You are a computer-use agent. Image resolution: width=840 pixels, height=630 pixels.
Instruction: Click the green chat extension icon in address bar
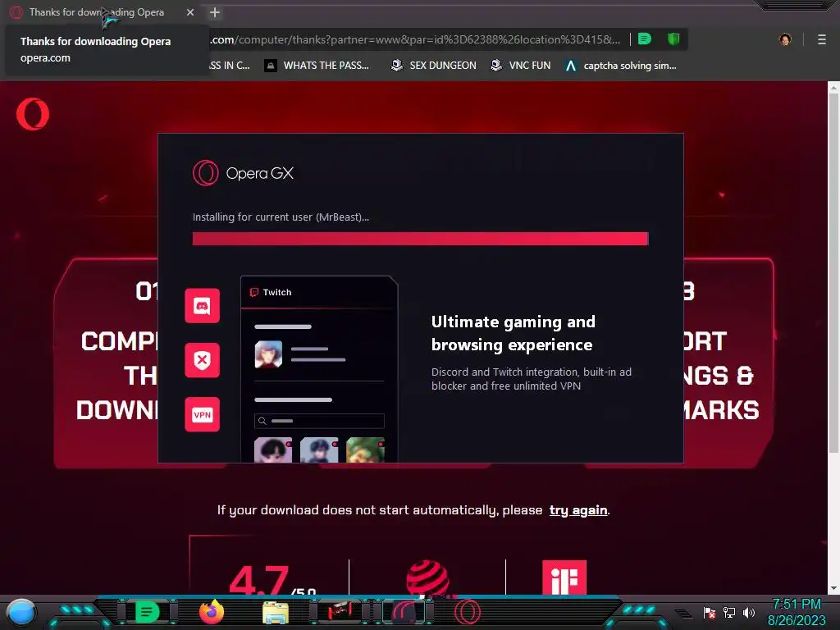pos(645,39)
